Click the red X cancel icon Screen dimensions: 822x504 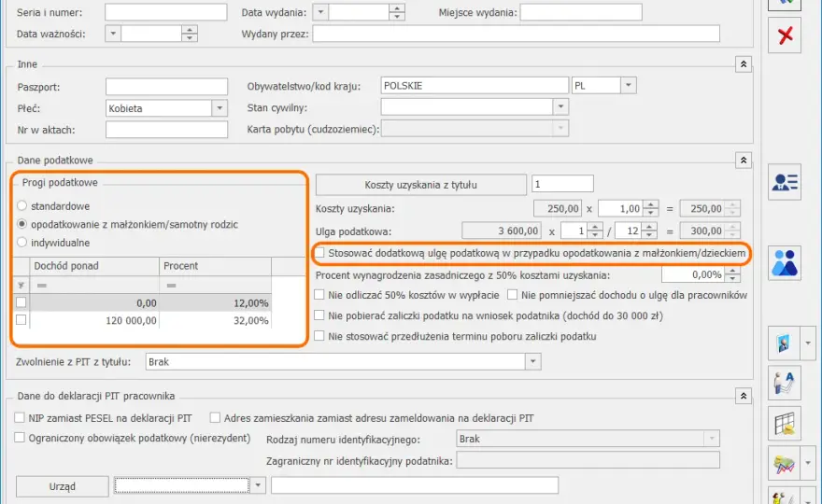tap(785, 35)
